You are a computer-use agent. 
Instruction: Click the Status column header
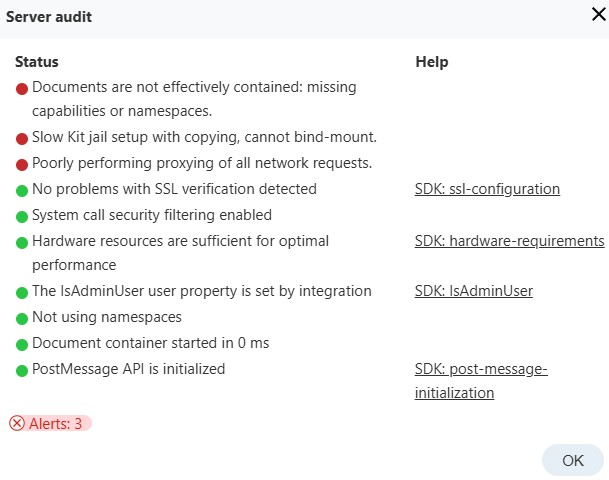(36, 62)
